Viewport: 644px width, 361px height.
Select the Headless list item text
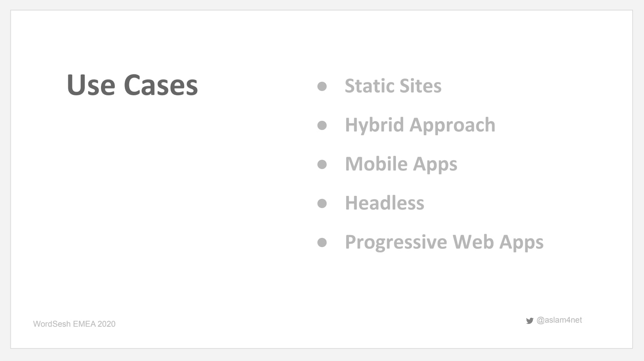[x=384, y=203]
